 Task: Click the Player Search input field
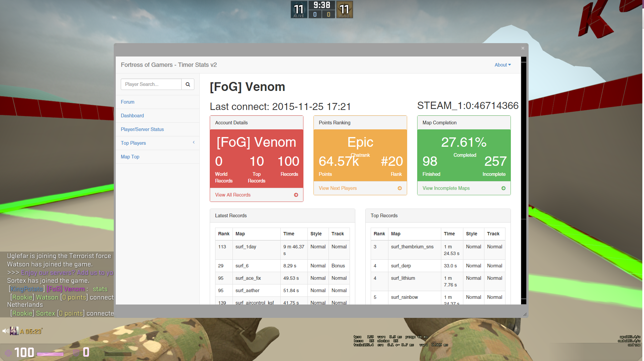151,84
